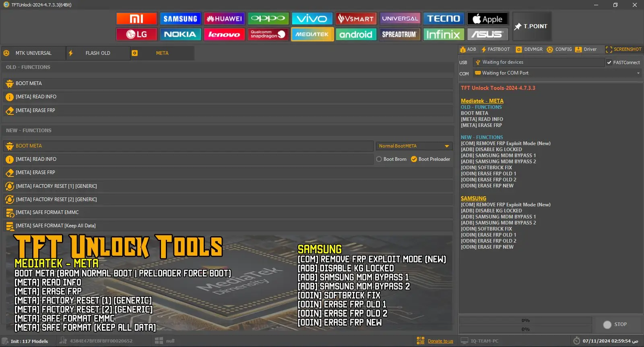Open the CONFIG settings
Viewport: 644px width, 347px height.
coord(559,49)
